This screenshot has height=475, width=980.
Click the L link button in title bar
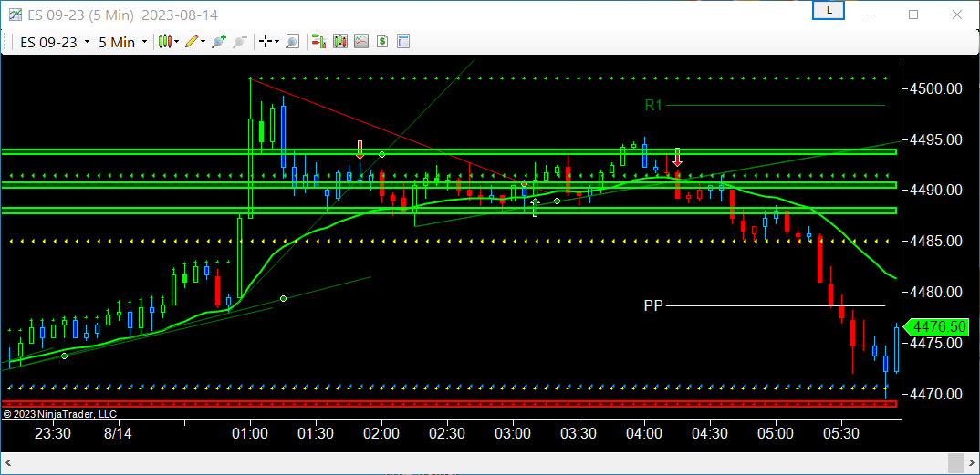click(829, 11)
